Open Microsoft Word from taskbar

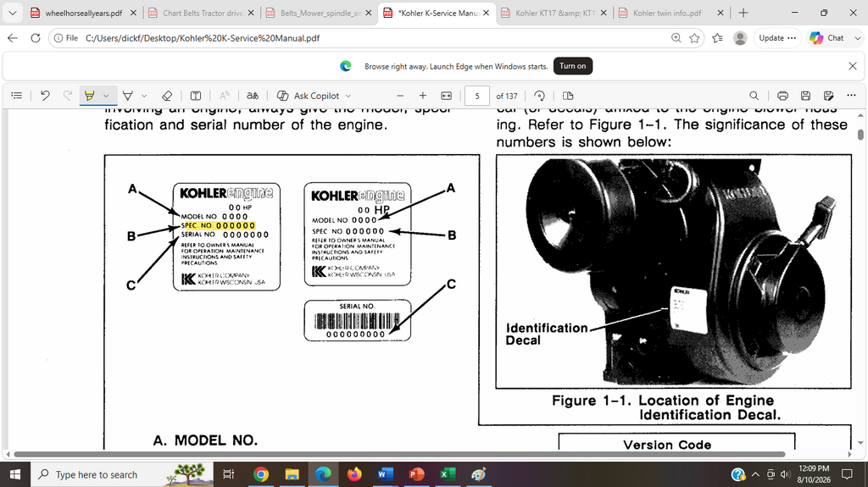386,474
